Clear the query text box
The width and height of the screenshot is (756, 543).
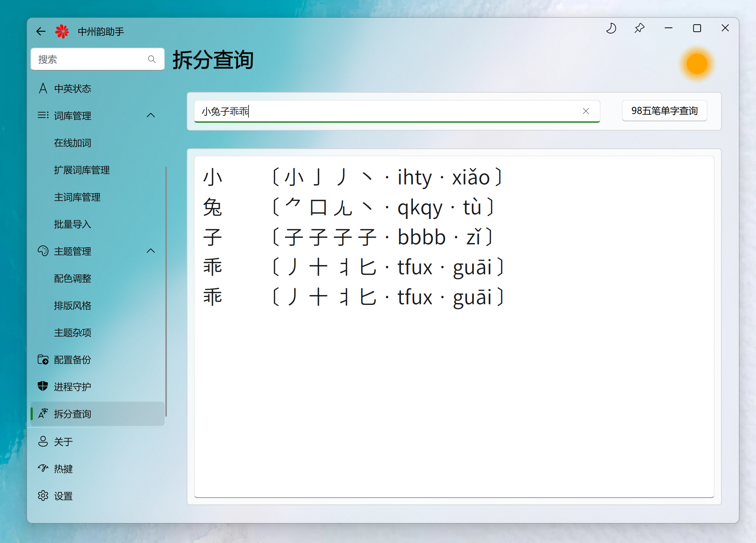point(586,111)
